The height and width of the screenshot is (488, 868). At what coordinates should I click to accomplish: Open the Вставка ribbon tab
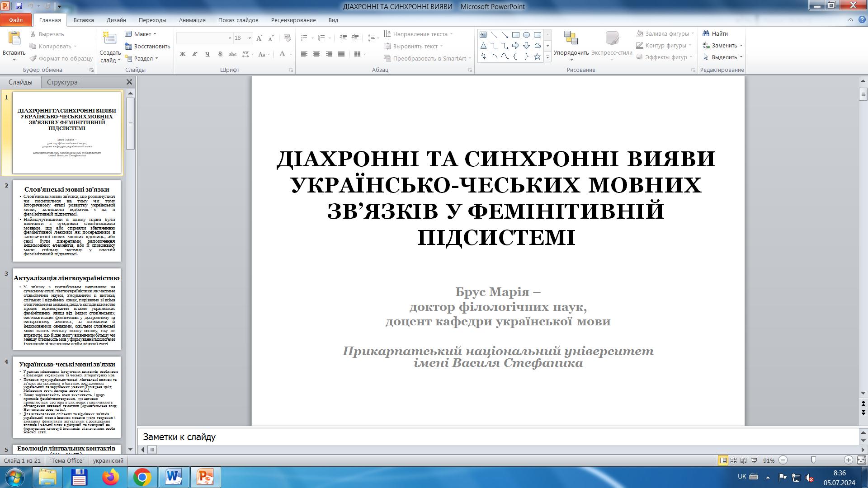point(84,20)
